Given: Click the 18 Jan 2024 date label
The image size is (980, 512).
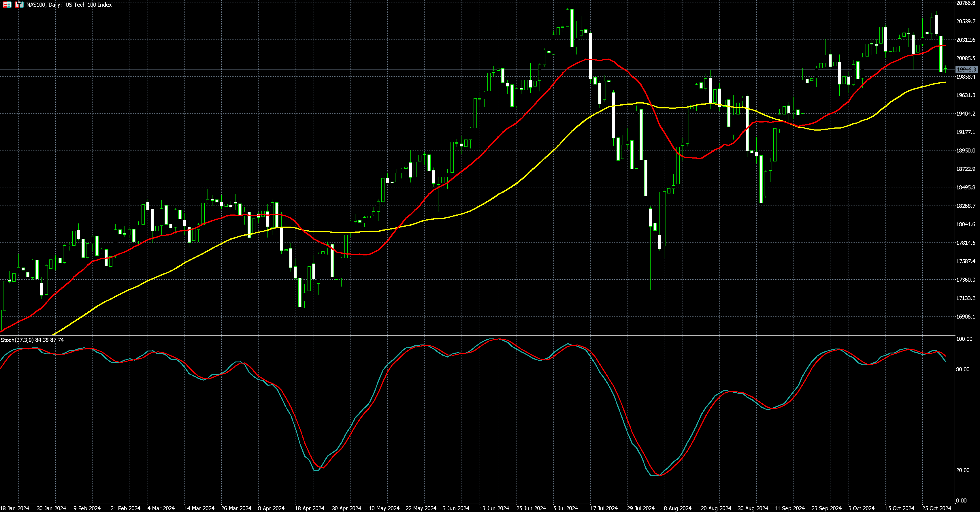Looking at the screenshot, I should click(x=14, y=508).
